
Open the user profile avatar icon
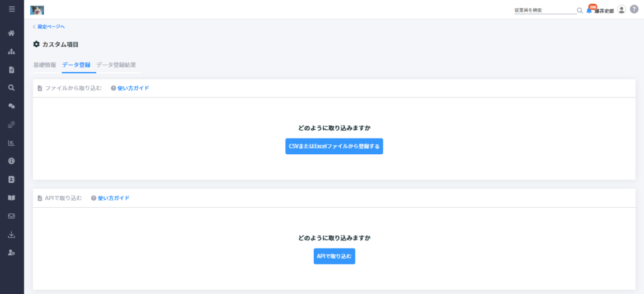621,9
